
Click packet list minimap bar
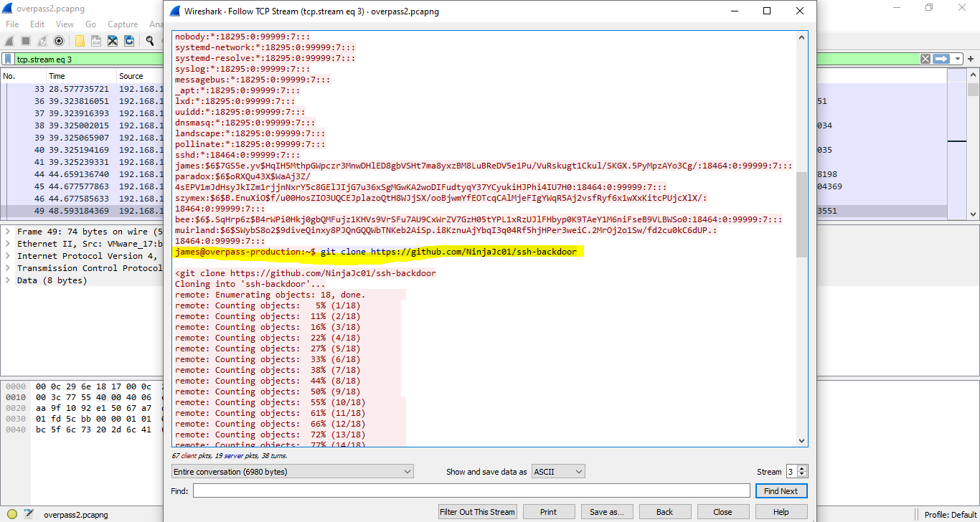(x=957, y=143)
